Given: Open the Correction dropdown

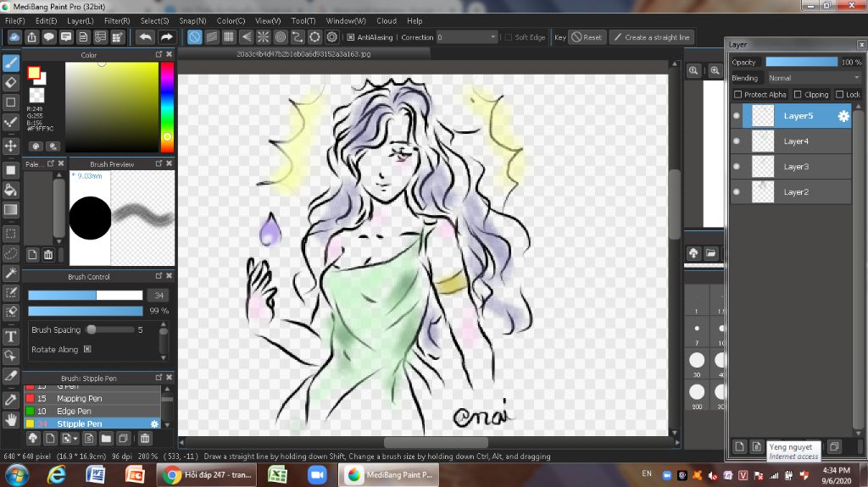Looking at the screenshot, I should (x=467, y=37).
